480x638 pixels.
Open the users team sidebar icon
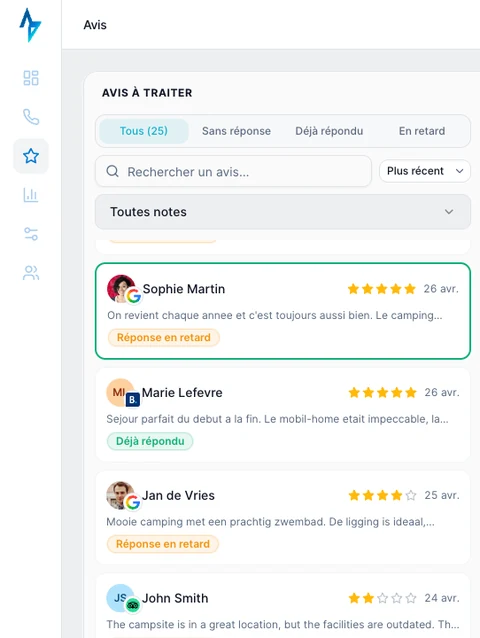click(31, 273)
